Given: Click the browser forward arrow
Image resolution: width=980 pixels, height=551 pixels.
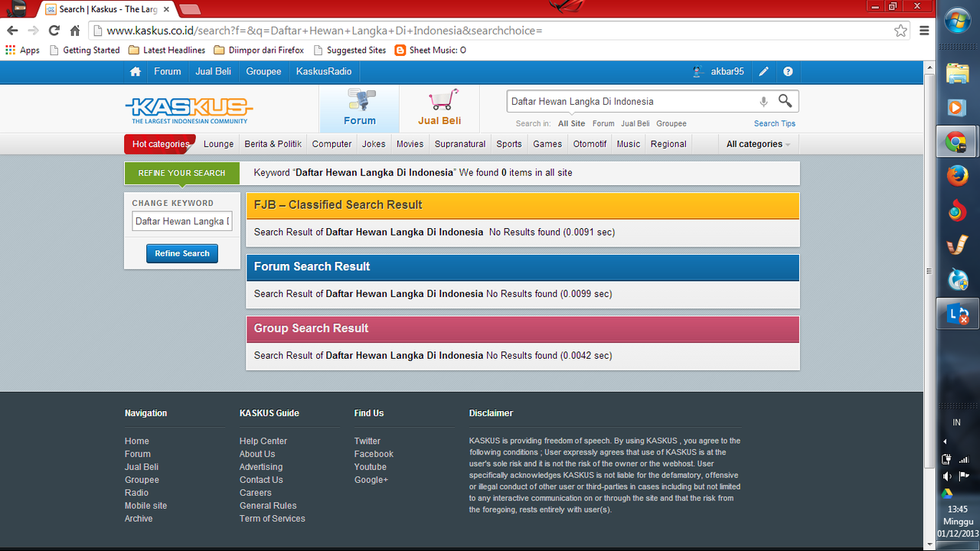Looking at the screenshot, I should (33, 31).
